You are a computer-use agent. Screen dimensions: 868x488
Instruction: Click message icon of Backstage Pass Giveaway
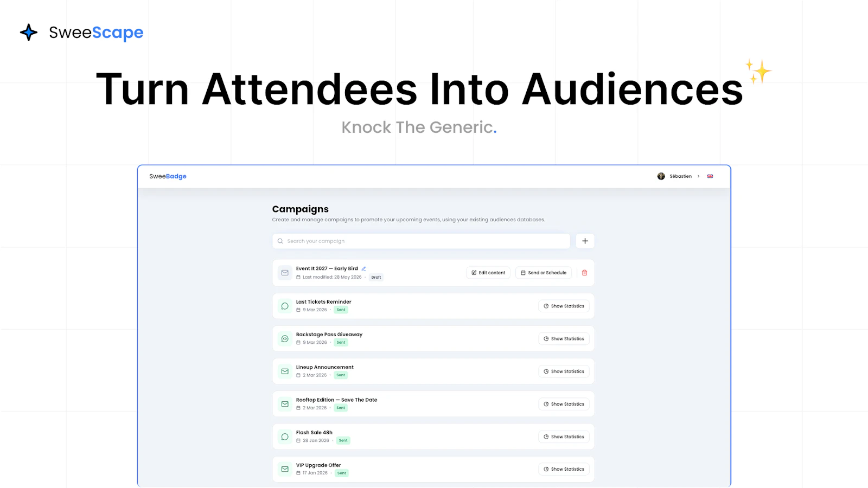click(285, 339)
